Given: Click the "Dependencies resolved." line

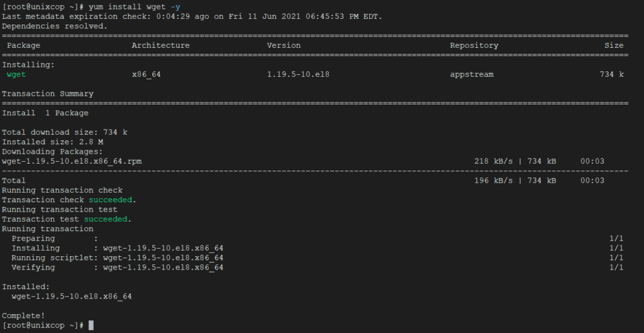Looking at the screenshot, I should 55,26.
